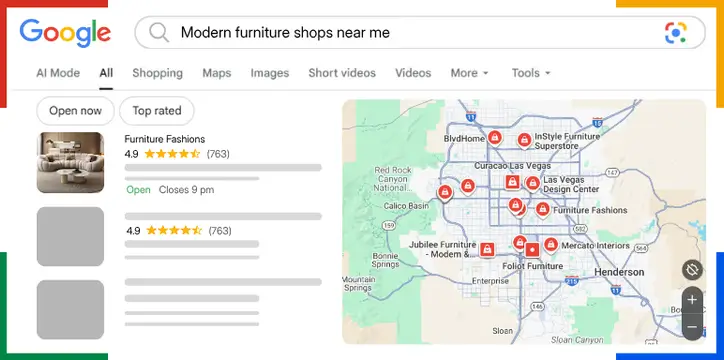Open the Maps tab
Image resolution: width=724 pixels, height=360 pixels.
coord(217,73)
